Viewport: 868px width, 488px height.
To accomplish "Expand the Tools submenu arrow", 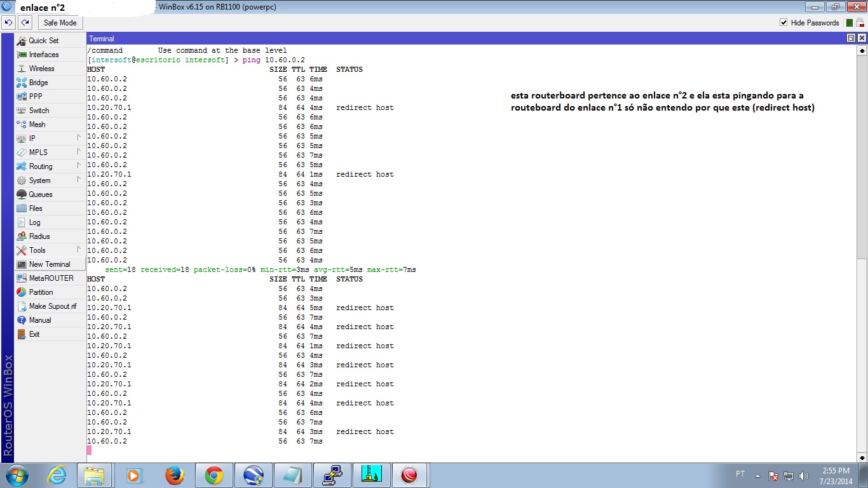I will (x=79, y=250).
